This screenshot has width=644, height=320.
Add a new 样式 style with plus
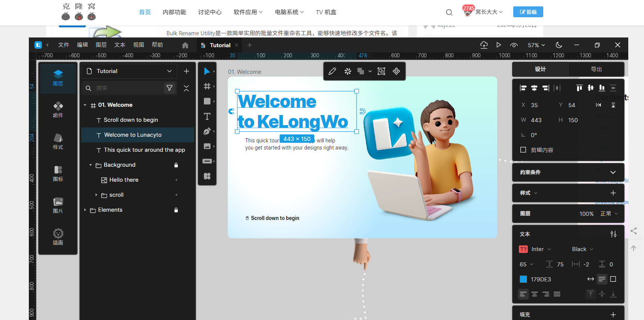(613, 193)
